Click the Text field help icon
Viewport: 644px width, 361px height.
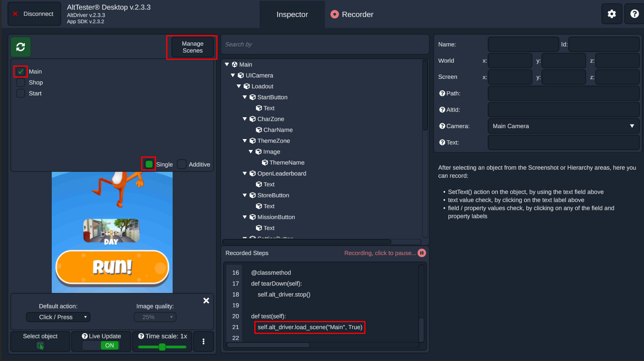pos(442,142)
